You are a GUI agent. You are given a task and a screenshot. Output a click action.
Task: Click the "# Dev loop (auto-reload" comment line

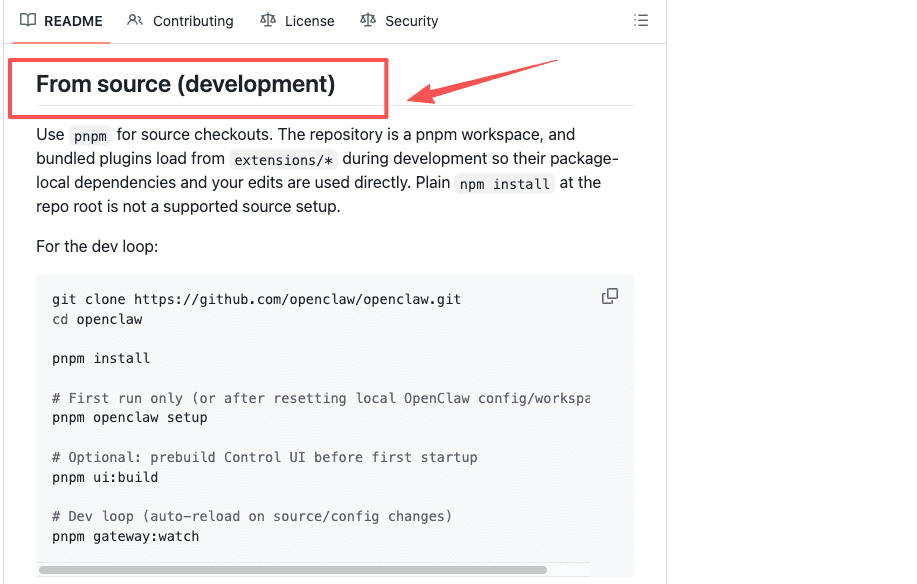(252, 516)
